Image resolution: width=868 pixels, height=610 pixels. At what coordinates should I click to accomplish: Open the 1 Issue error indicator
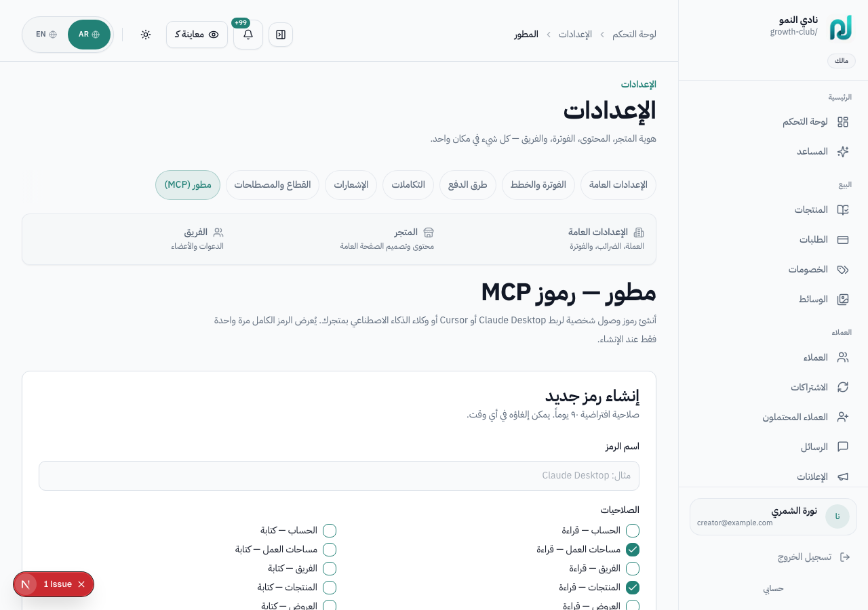tap(58, 584)
